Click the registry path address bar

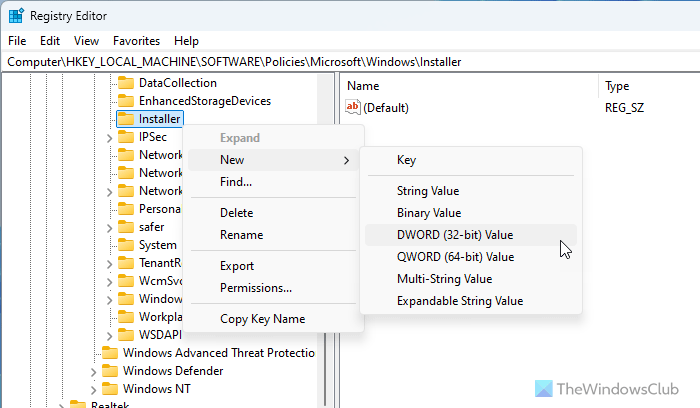click(x=350, y=62)
